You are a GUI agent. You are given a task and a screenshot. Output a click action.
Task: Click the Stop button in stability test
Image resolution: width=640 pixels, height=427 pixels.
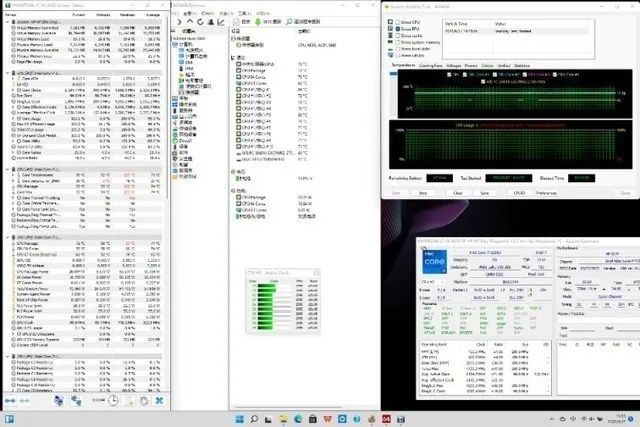(422, 193)
